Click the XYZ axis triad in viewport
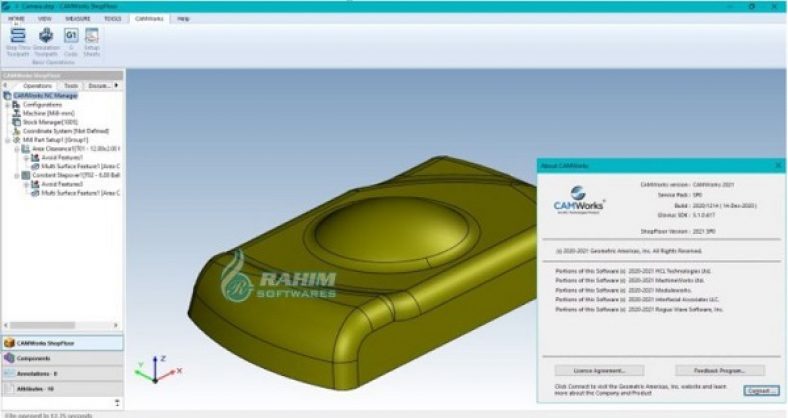The width and height of the screenshot is (788, 418). [158, 371]
